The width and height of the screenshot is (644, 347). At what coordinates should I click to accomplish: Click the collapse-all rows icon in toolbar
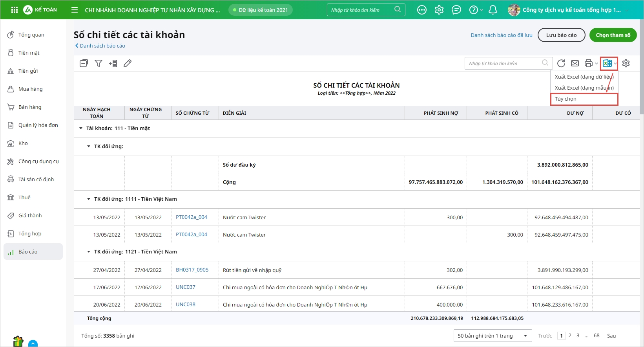pos(84,63)
